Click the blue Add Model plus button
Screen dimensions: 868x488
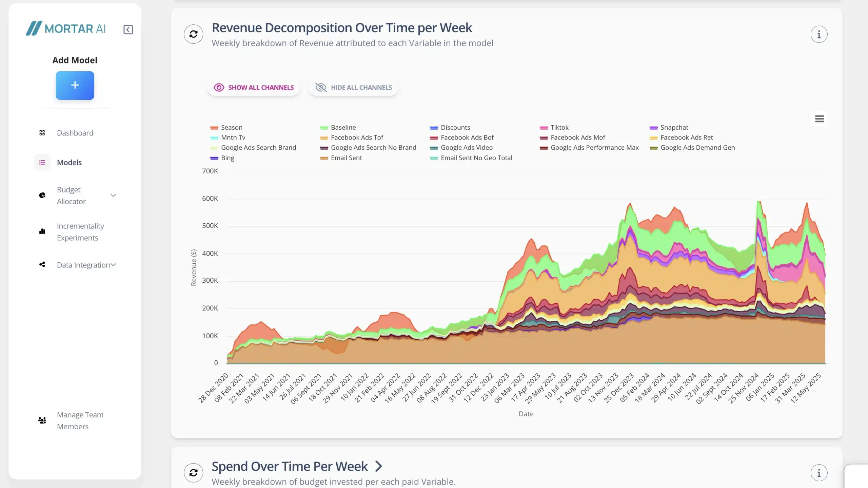click(x=75, y=85)
